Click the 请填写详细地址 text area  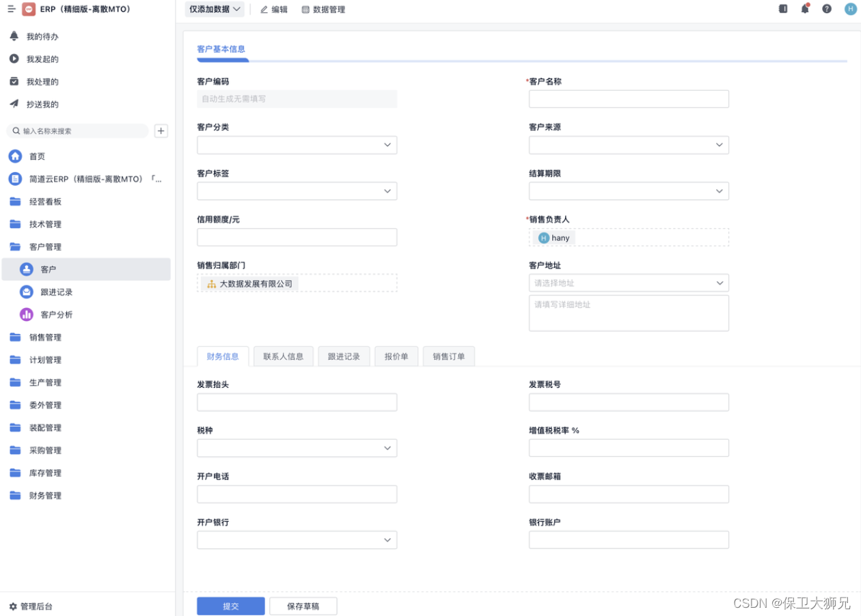point(629,313)
